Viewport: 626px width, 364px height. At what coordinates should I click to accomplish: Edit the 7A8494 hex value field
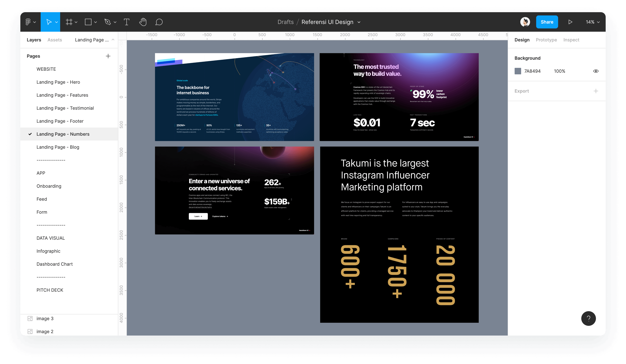532,71
